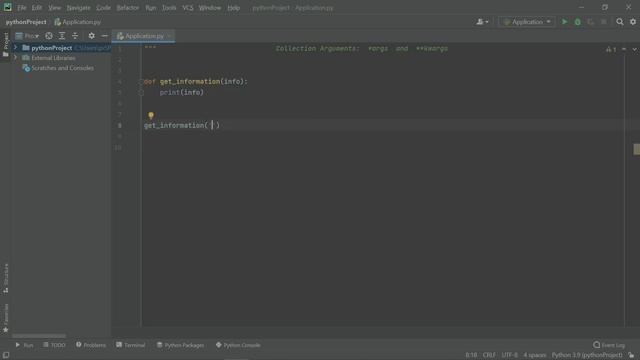Click the disabled Stop button in run toolbar
Screen dimensions: 640x360
pos(604,22)
